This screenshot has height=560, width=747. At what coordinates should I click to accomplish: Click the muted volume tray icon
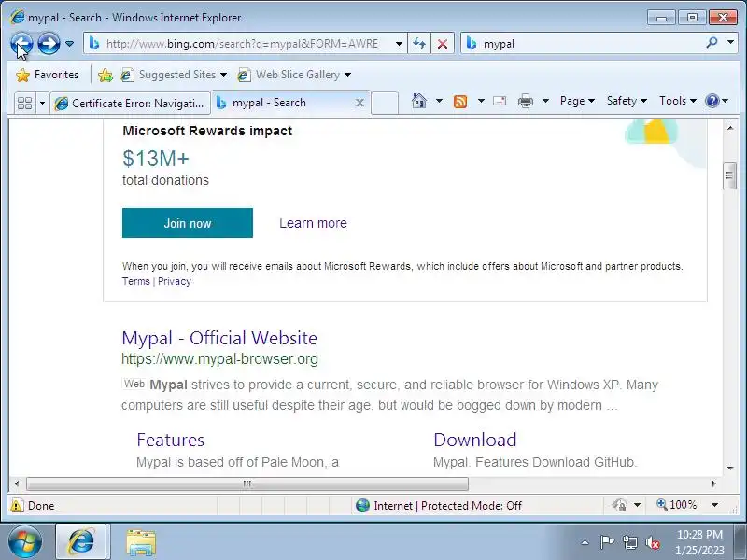pyautogui.click(x=652, y=542)
